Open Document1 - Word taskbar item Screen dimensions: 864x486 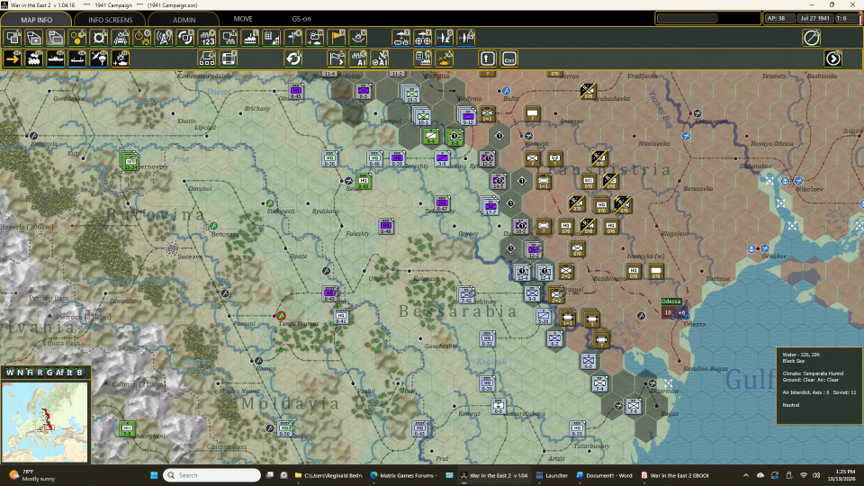pos(604,475)
